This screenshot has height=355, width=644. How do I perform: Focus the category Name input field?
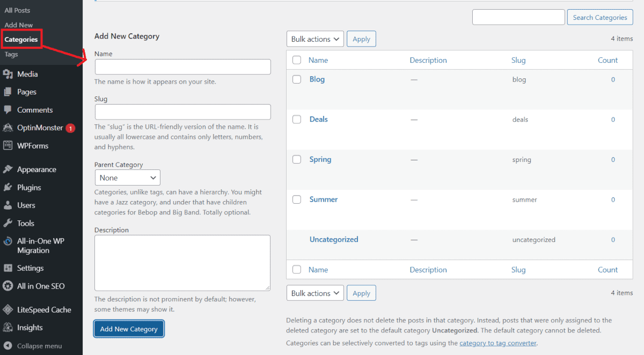point(183,66)
